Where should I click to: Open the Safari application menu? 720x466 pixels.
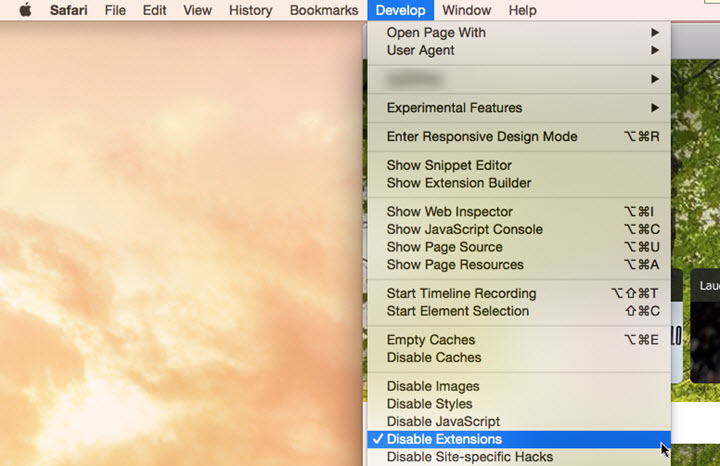[x=69, y=10]
